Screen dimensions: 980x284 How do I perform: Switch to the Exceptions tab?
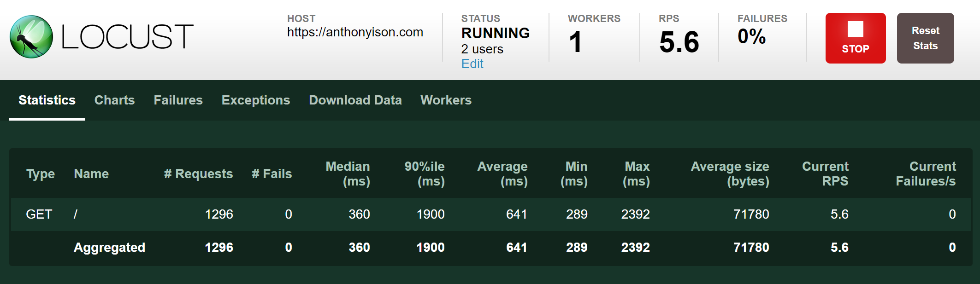point(256,100)
